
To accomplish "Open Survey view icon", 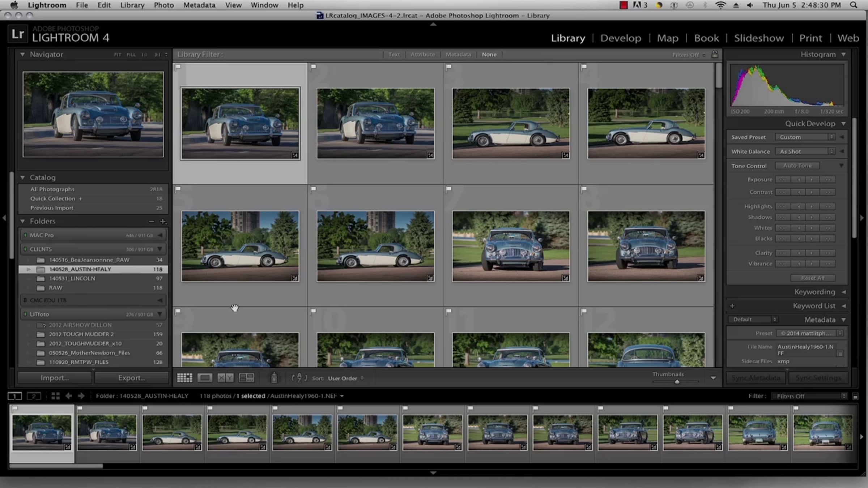I will tap(247, 378).
